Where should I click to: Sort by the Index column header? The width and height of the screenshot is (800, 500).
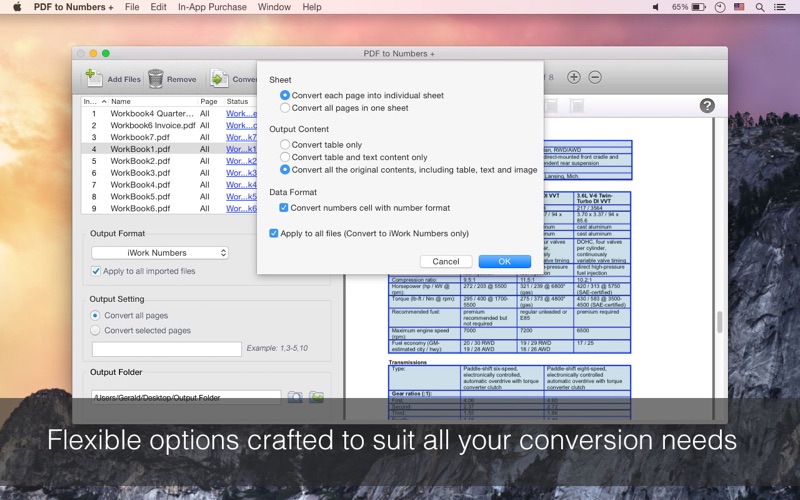(95, 102)
